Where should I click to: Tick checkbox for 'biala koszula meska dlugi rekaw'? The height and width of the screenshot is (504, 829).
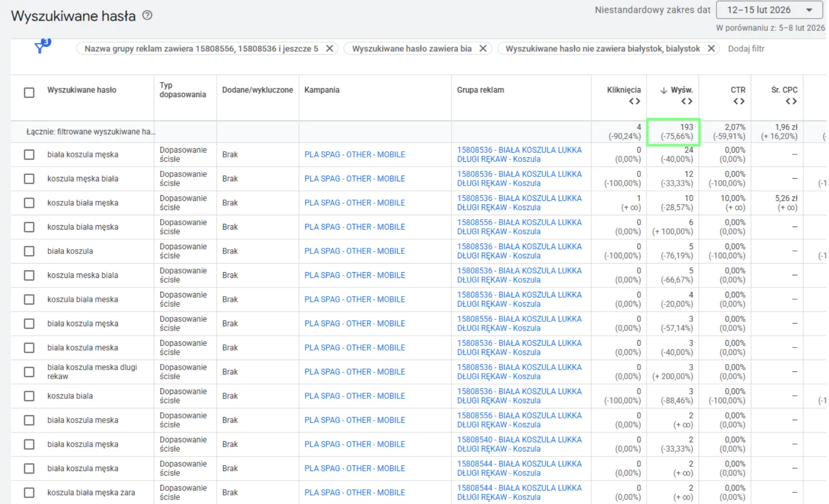pyautogui.click(x=29, y=372)
